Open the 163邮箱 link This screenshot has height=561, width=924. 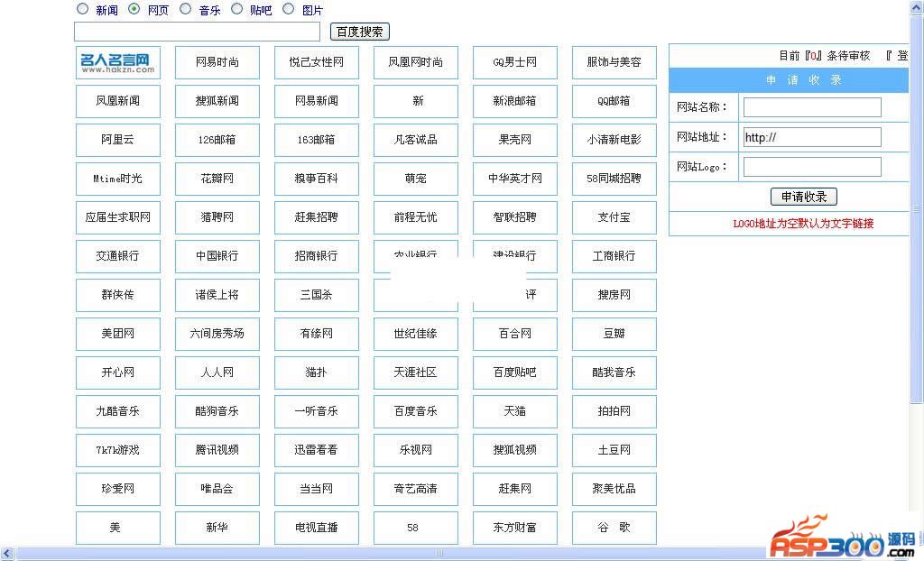tap(317, 141)
